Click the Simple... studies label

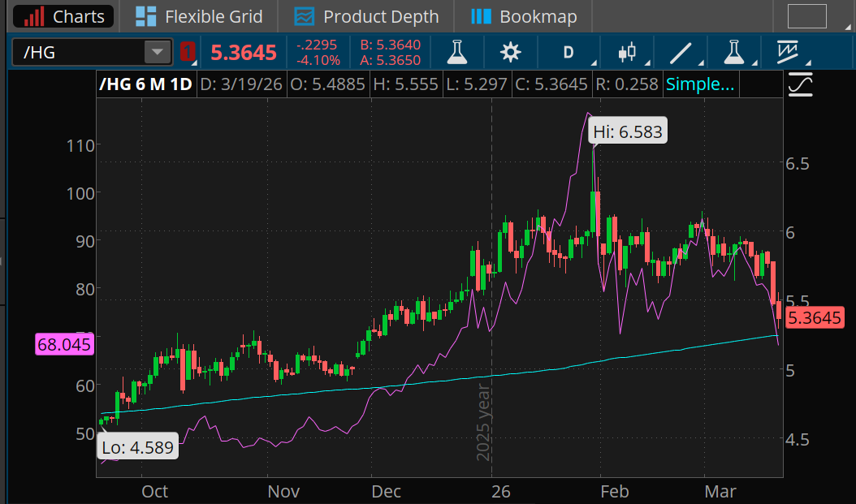pyautogui.click(x=700, y=84)
